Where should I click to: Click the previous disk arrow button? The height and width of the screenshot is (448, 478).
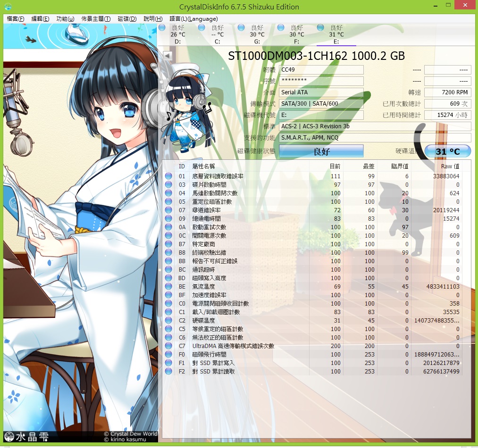168,56
